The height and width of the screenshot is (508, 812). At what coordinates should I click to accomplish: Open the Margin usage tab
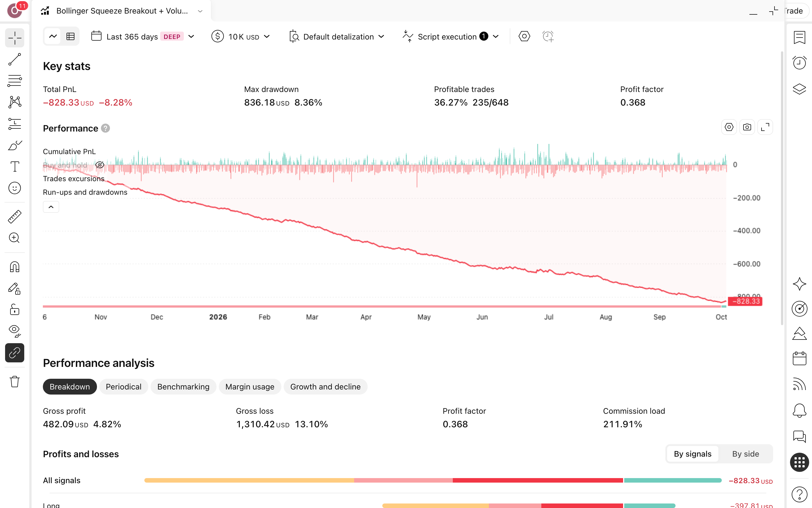pyautogui.click(x=250, y=387)
